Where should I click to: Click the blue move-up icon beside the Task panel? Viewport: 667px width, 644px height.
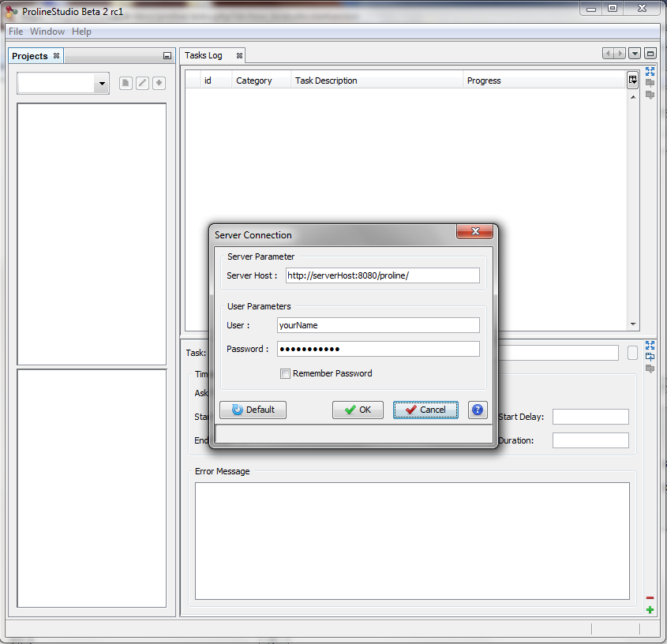coord(650,357)
